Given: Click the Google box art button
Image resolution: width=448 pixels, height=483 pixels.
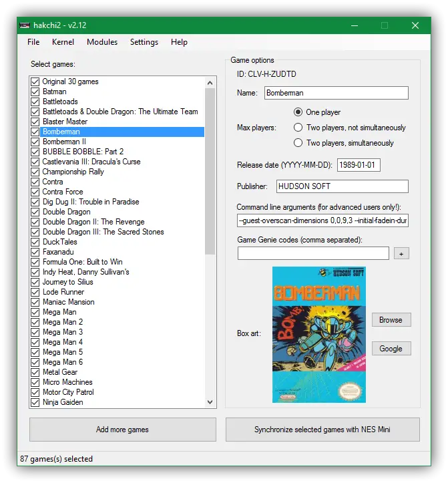Looking at the screenshot, I should [391, 349].
